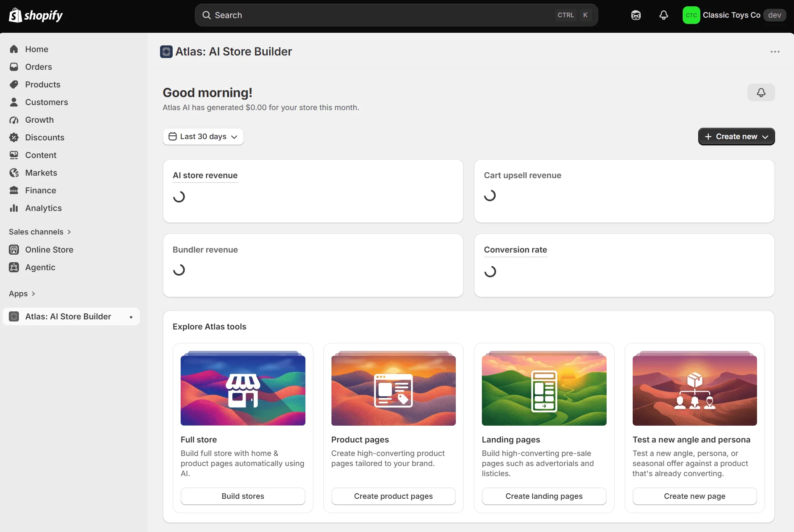Image resolution: width=794 pixels, height=532 pixels.
Task: Expand the Apps section
Action: point(22,294)
